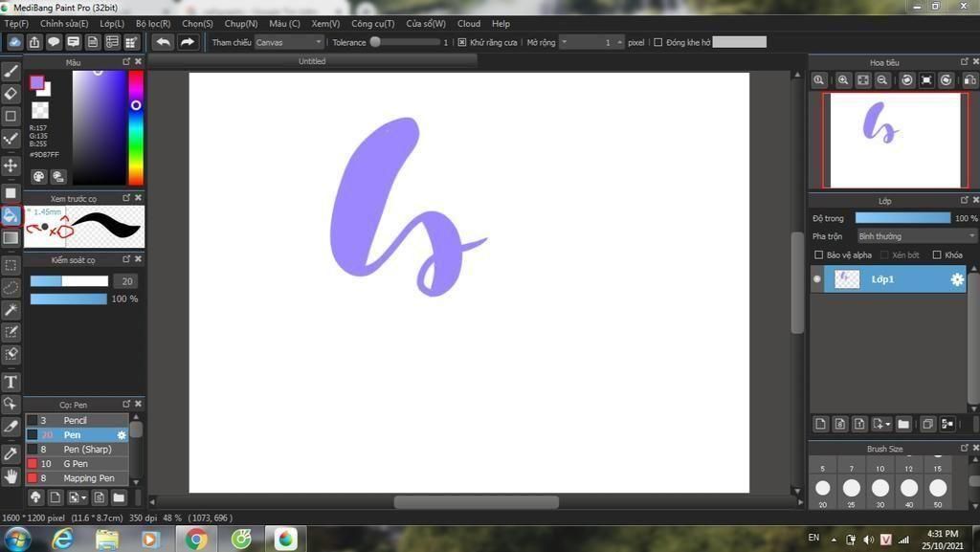Select the Mapping Pen brush

click(77, 477)
